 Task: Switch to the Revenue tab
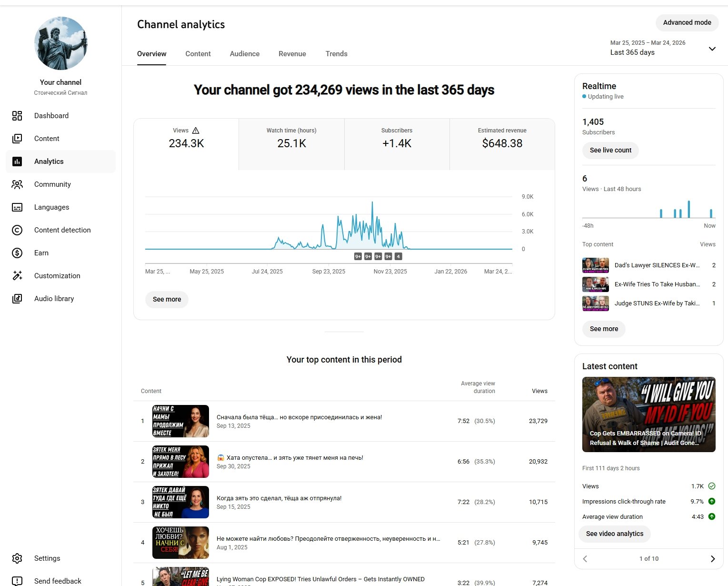point(292,54)
